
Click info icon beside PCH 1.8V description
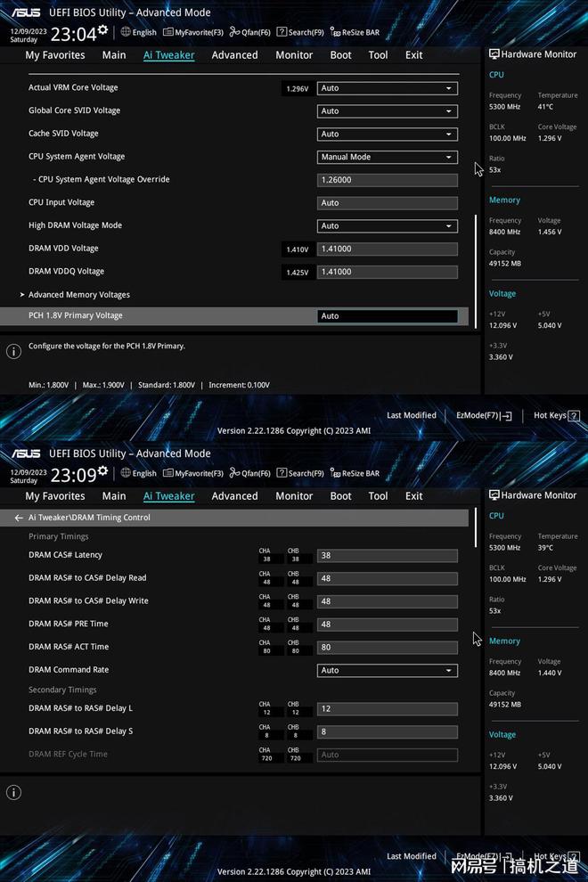click(13, 352)
